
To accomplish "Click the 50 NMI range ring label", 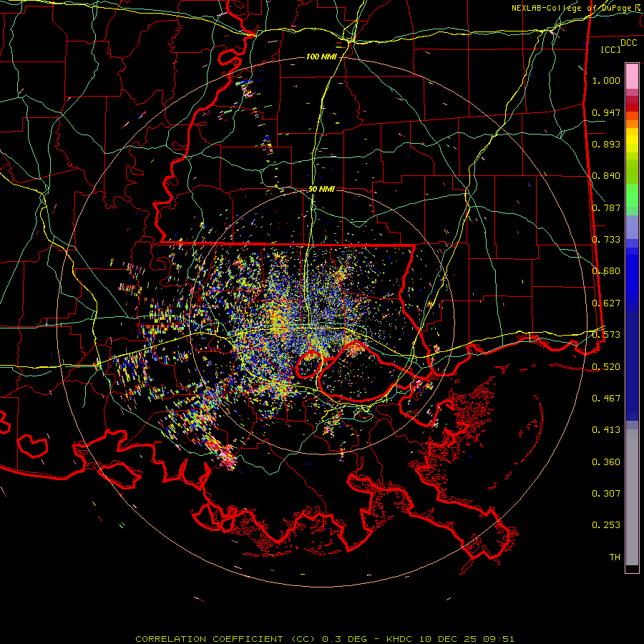I will point(321,189).
